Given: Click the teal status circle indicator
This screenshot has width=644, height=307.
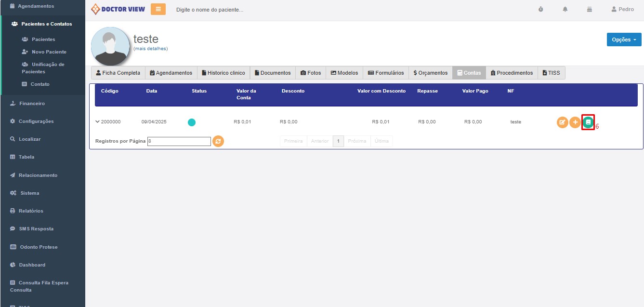Looking at the screenshot, I should tap(192, 122).
